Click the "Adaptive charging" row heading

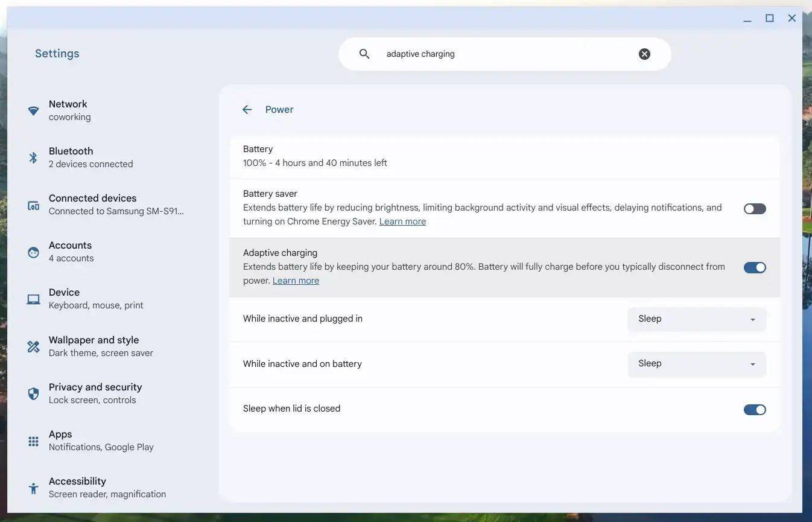(x=280, y=253)
